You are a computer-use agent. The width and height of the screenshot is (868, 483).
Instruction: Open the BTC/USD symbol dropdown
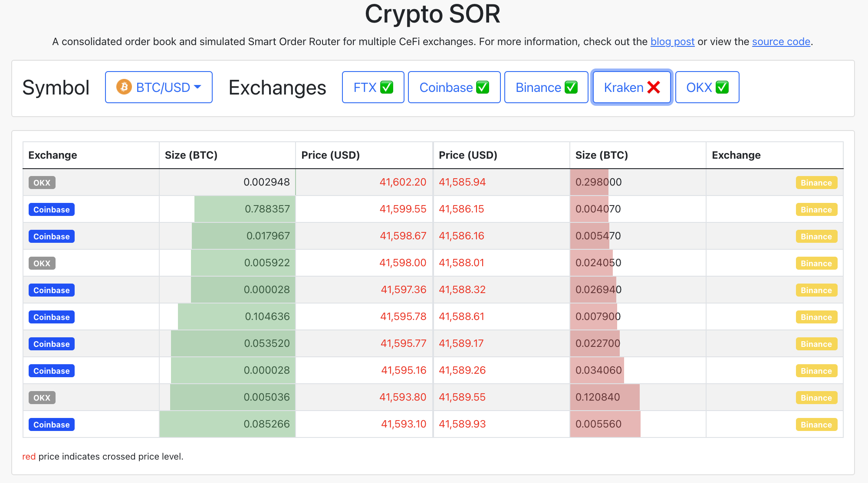coord(159,87)
